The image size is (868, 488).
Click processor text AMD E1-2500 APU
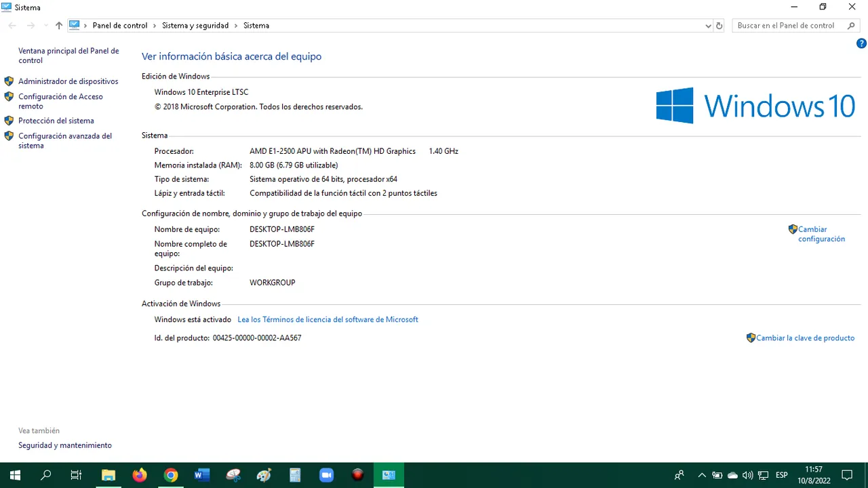(332, 151)
